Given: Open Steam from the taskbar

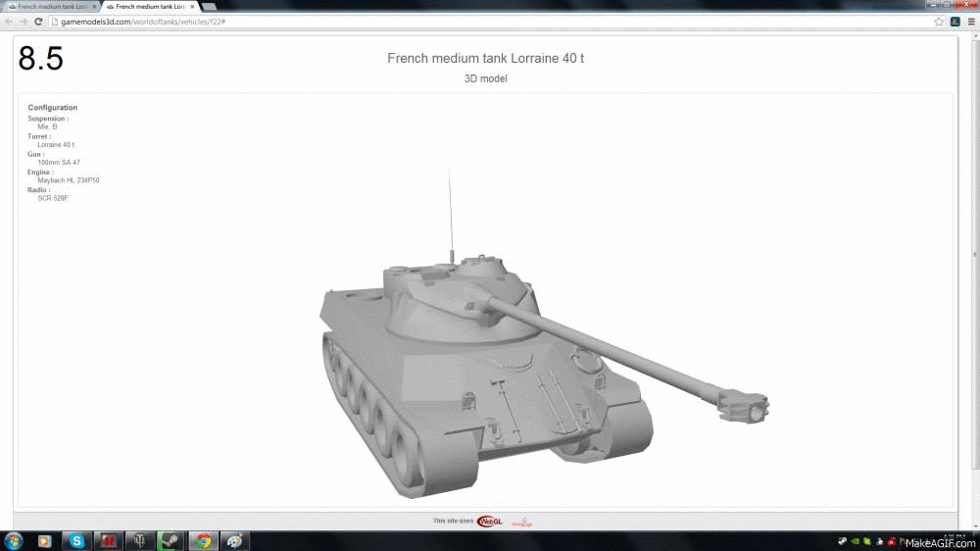Looking at the screenshot, I should (171, 541).
